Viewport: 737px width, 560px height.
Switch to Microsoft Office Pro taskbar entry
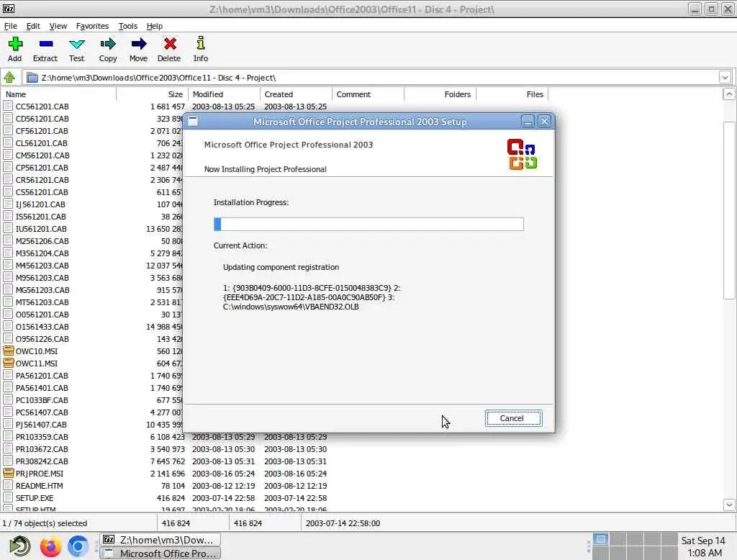(160, 554)
